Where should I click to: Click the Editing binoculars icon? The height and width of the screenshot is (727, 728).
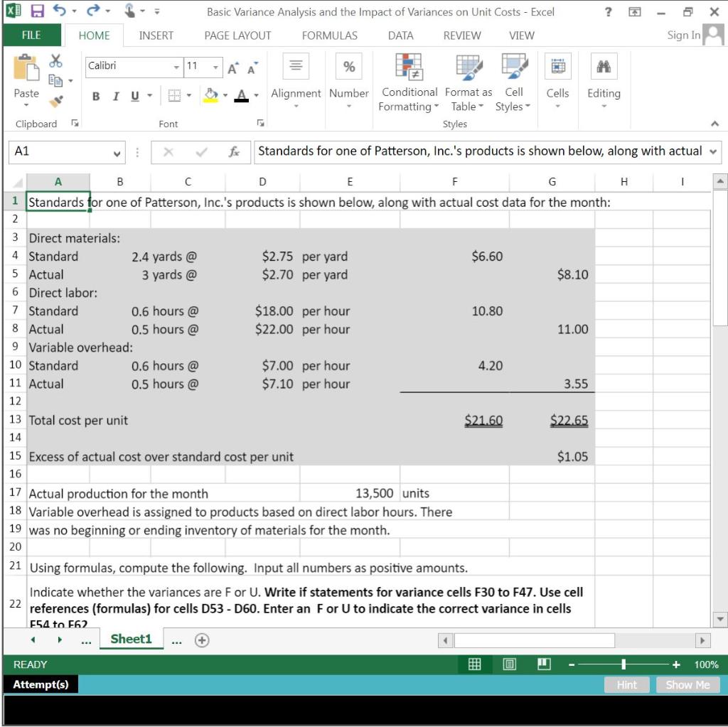[x=603, y=66]
